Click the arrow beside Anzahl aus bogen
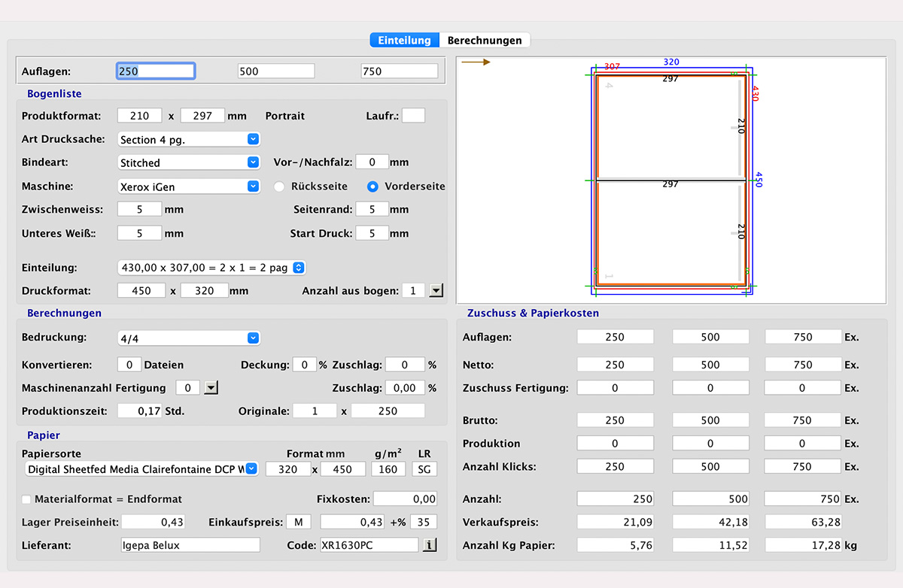The width and height of the screenshot is (903, 588). pyautogui.click(x=436, y=290)
